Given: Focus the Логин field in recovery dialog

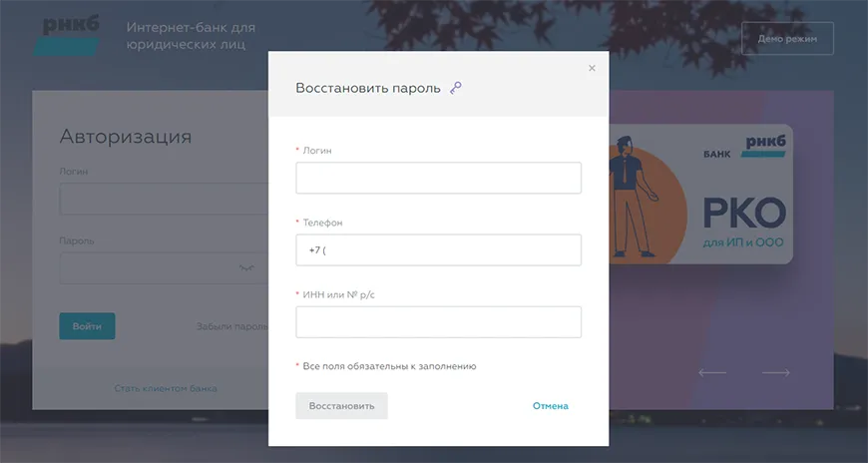Looking at the screenshot, I should coord(438,179).
